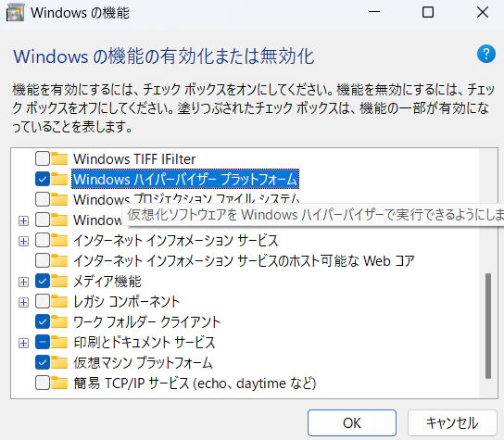Open the blue help question mark icon
The width and height of the screenshot is (504, 440).
pyautogui.click(x=486, y=54)
